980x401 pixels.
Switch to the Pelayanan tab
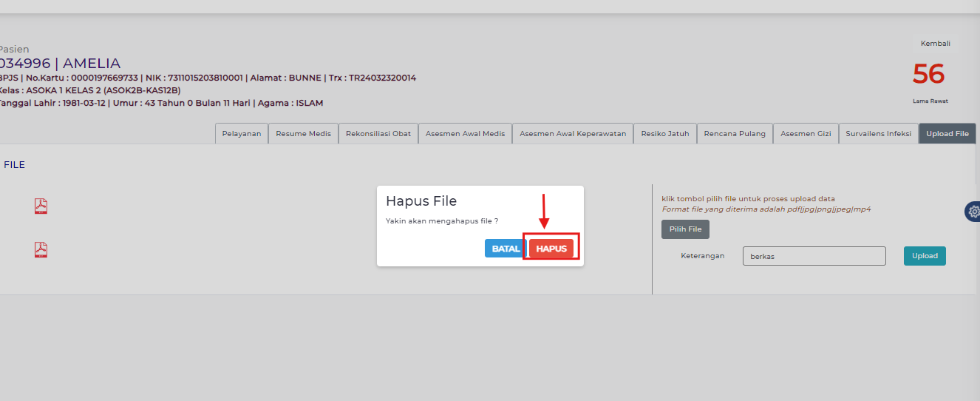[x=241, y=134]
